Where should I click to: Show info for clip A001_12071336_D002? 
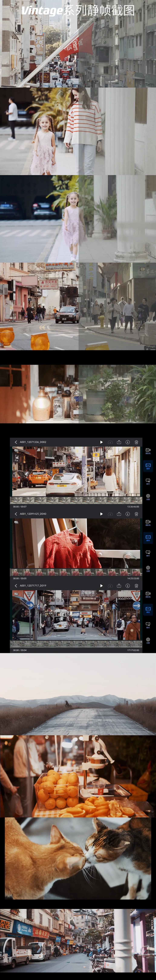coord(127,442)
